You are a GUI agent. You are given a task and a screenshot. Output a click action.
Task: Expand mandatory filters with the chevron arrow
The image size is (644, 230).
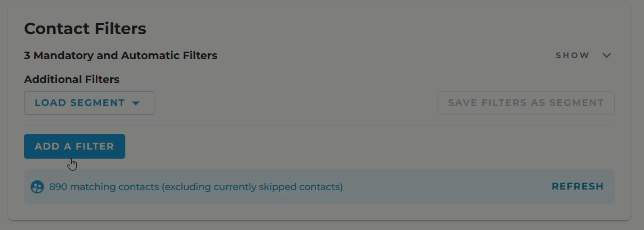tap(607, 55)
